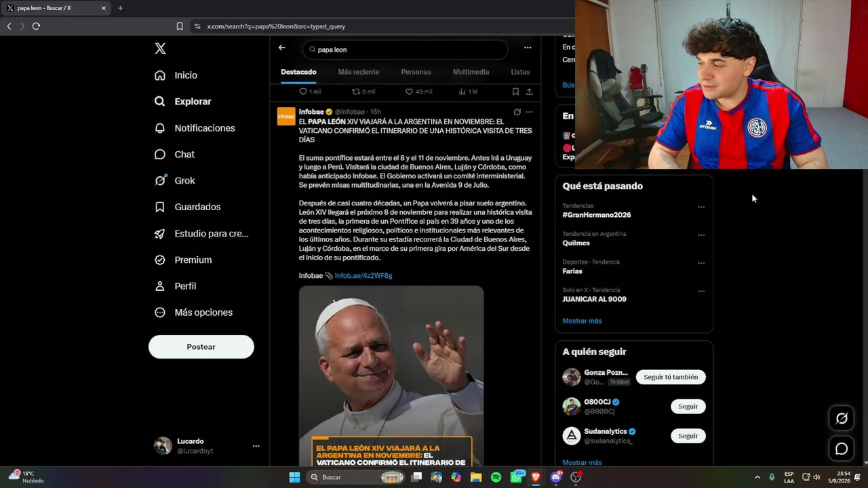Open the floating chat messages button
This screenshot has width=868, height=488.
coord(842,449)
